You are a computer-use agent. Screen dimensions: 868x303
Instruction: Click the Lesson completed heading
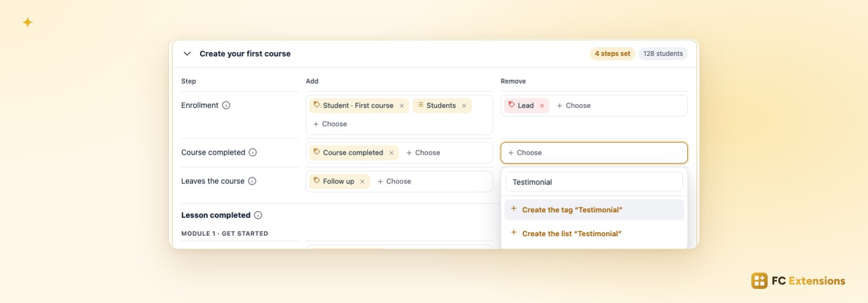point(216,216)
